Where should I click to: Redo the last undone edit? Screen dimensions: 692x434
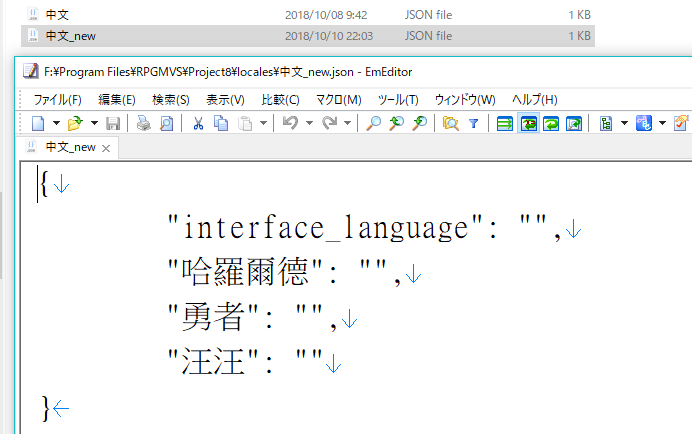pyautogui.click(x=329, y=124)
